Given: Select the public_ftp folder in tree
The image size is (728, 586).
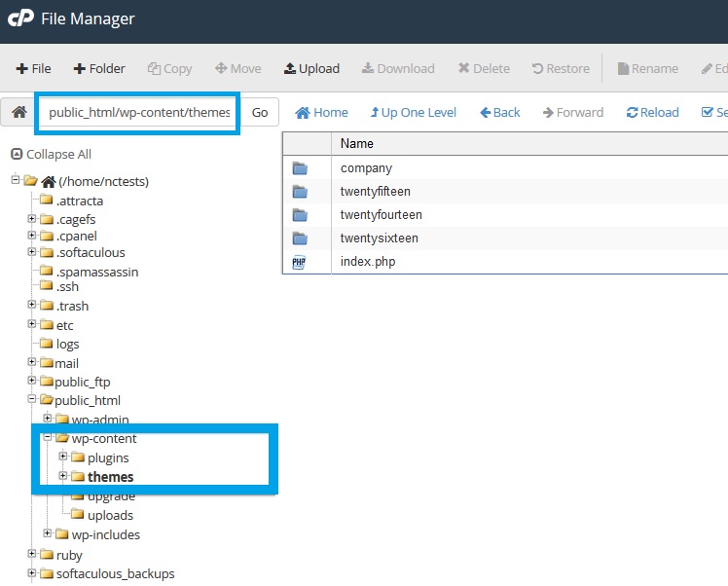Looking at the screenshot, I should 83,383.
